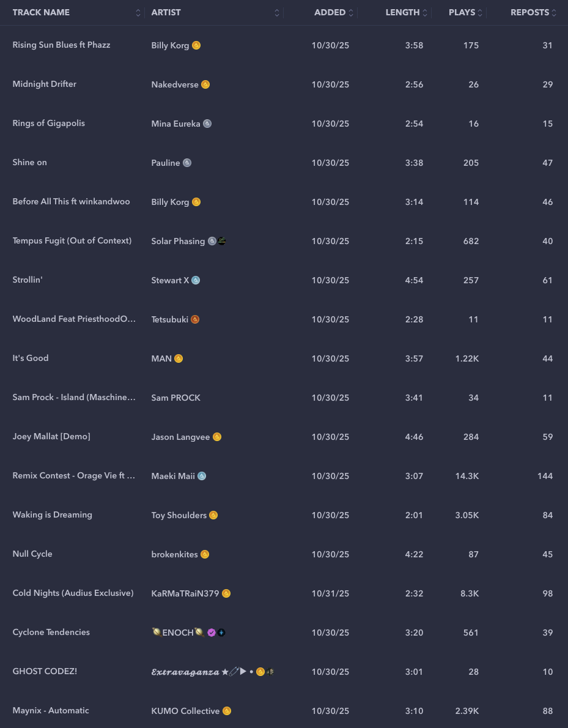Viewport: 568px width, 728px height.
Task: Click bronze badge icon next to Tetsubuki
Action: (x=195, y=319)
